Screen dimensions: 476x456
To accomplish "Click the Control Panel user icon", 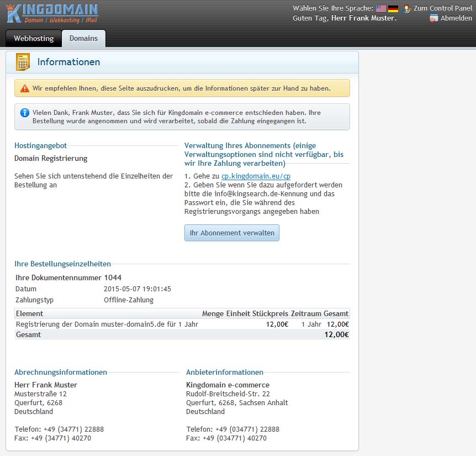I will (407, 9).
